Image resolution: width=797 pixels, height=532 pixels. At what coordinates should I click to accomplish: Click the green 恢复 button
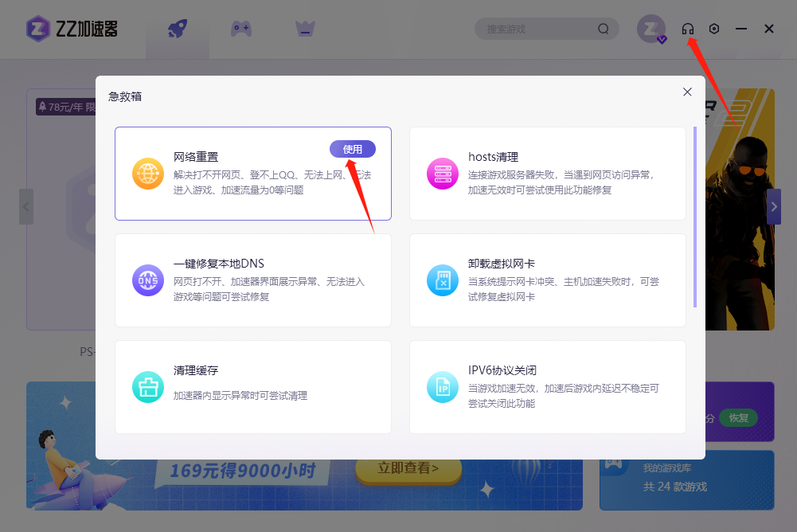point(739,417)
